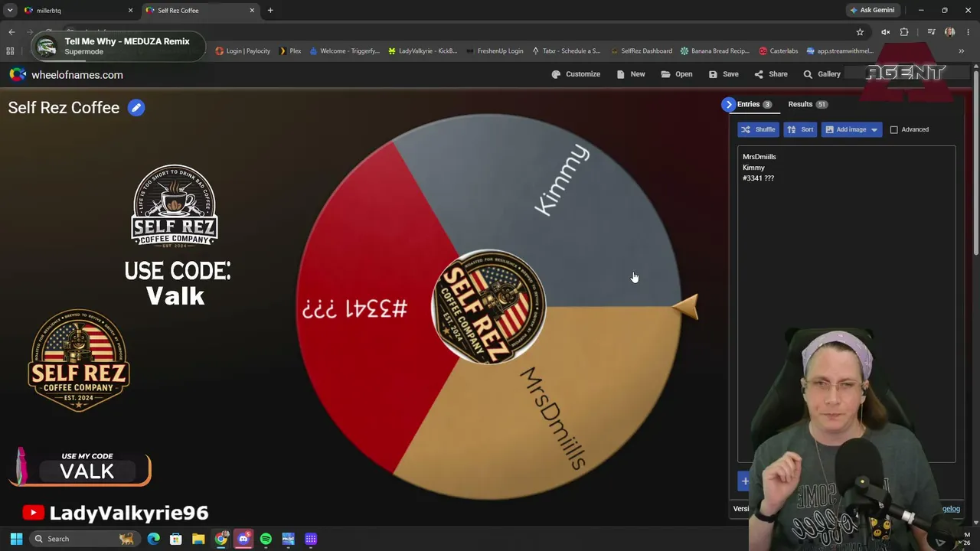Open File Explorer from the taskbar
980x551 pixels.
pos(198,539)
